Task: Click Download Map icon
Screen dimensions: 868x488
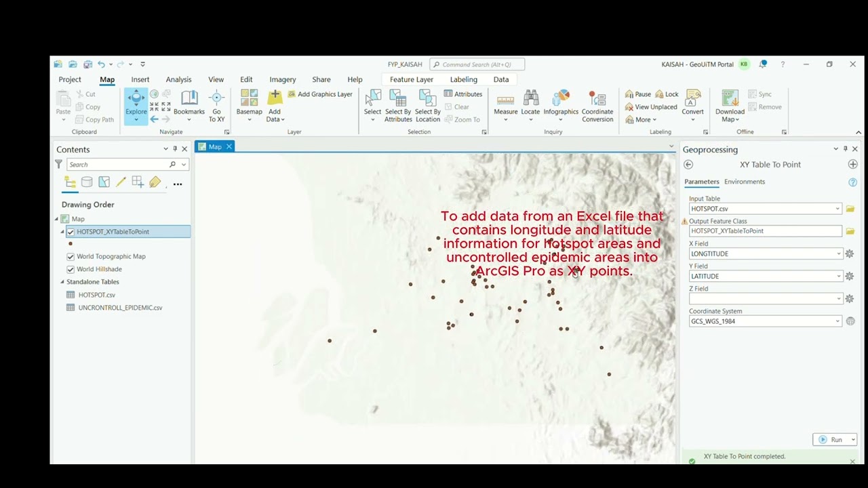Action: (730, 98)
